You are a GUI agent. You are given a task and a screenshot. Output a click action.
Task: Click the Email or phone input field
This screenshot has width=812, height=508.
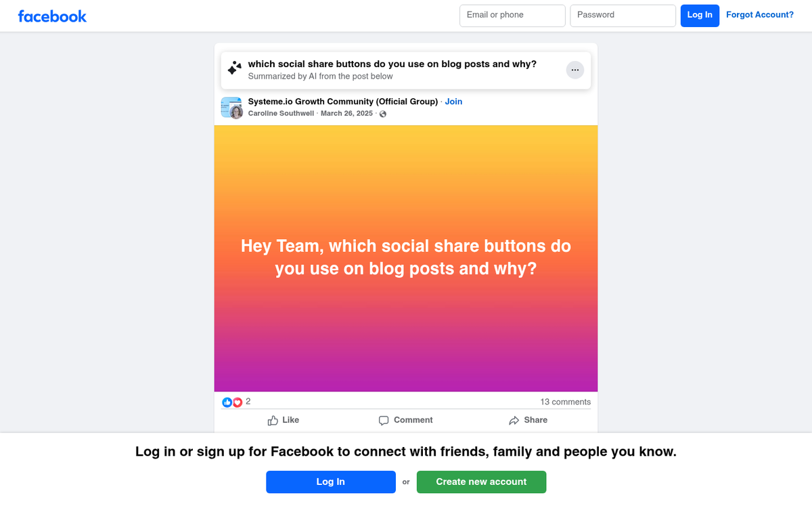(512, 15)
